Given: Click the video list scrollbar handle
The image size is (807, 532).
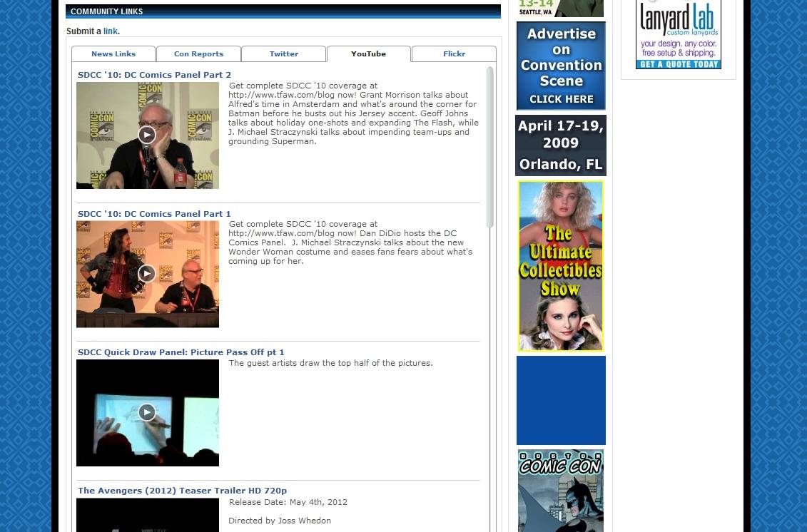Looking at the screenshot, I should coord(490,146).
